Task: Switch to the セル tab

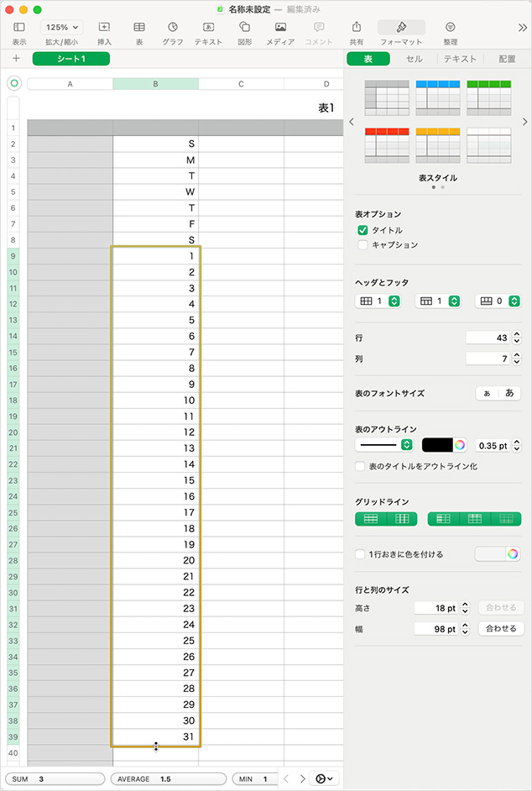Action: pos(414,59)
